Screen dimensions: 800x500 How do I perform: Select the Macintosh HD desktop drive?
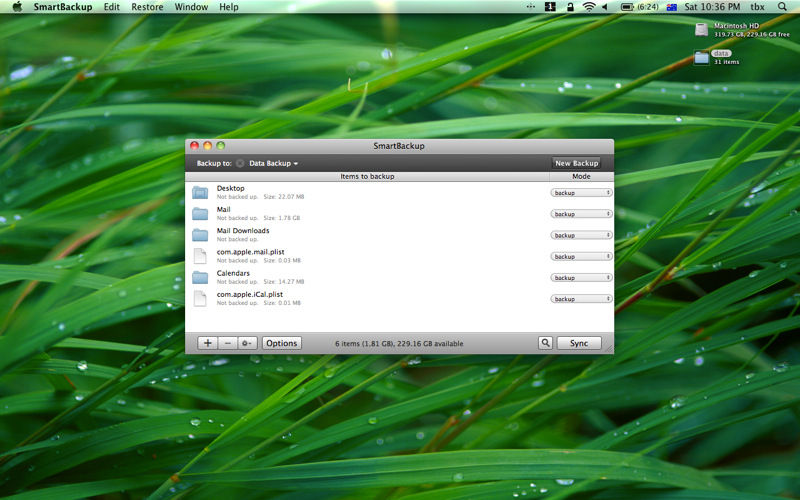702,30
